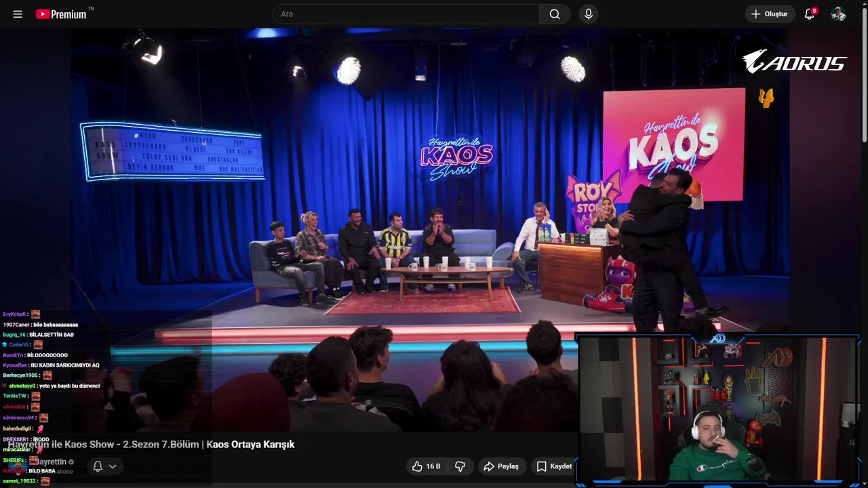This screenshot has width=868, height=488.
Task: Click the Paylaş share button
Action: click(500, 466)
